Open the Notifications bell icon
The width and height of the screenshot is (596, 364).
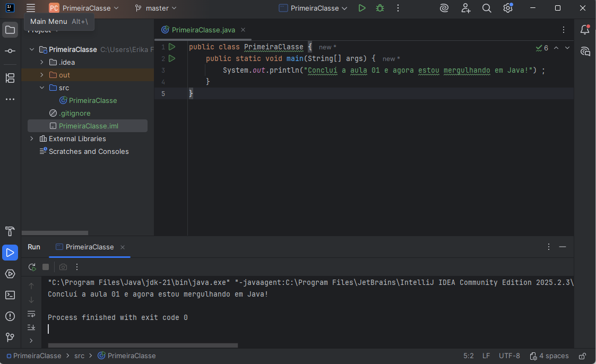(585, 30)
